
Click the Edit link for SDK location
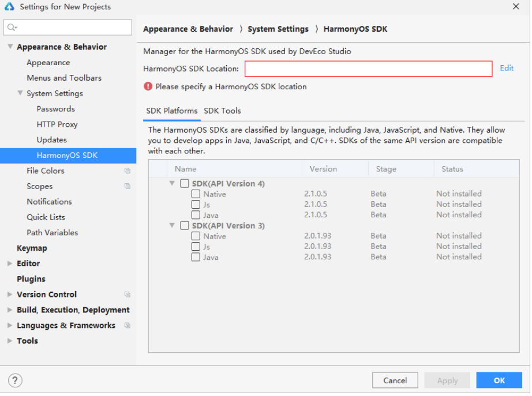(507, 68)
